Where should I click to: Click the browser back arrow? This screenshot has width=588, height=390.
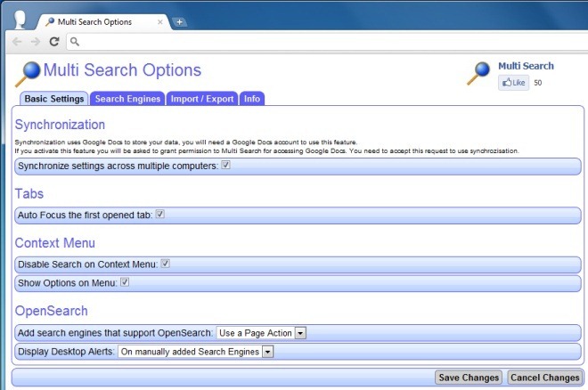17,42
